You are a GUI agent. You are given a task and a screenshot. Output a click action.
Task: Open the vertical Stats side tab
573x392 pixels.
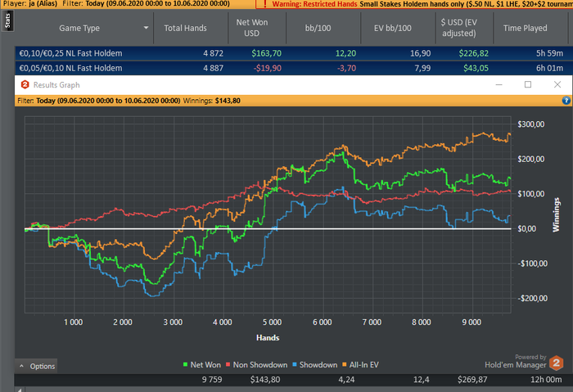7,20
